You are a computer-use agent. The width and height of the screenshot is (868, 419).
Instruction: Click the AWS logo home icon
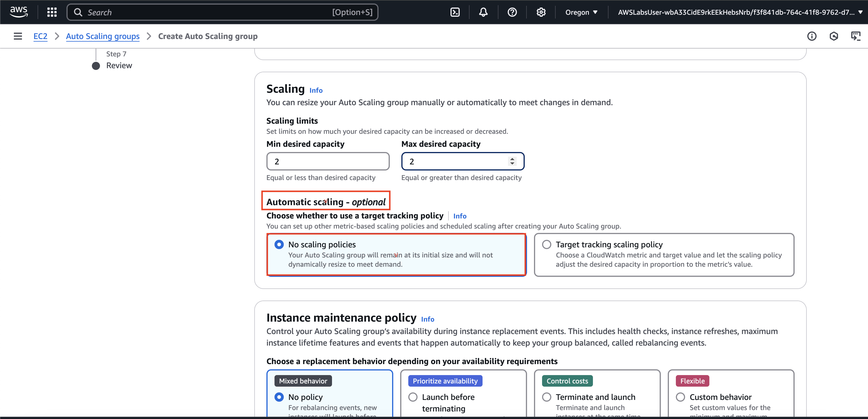tap(18, 12)
